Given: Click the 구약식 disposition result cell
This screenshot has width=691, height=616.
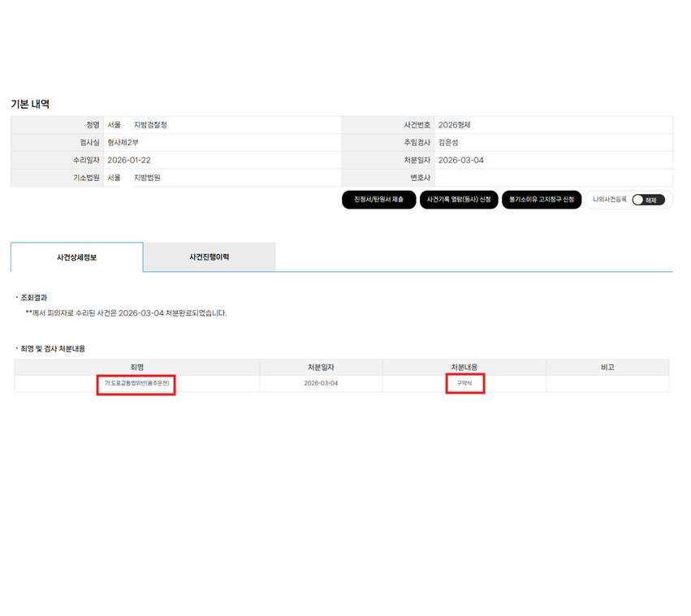Looking at the screenshot, I should 464,383.
